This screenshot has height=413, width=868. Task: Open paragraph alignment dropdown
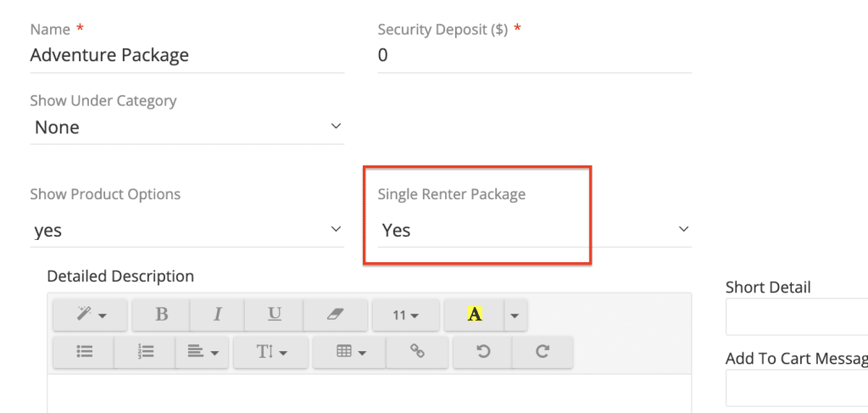point(203,352)
